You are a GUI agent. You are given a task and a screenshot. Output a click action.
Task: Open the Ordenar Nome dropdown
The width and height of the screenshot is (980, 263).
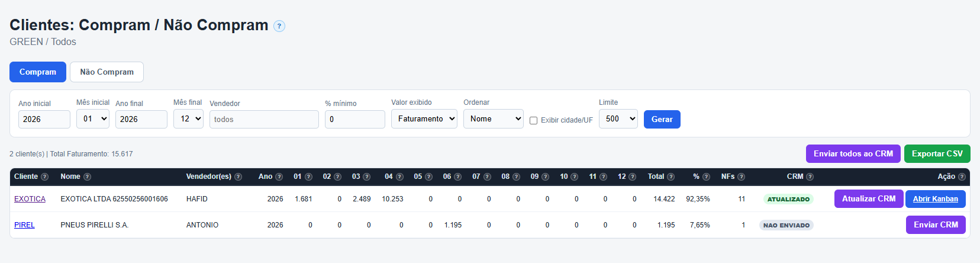(494, 118)
